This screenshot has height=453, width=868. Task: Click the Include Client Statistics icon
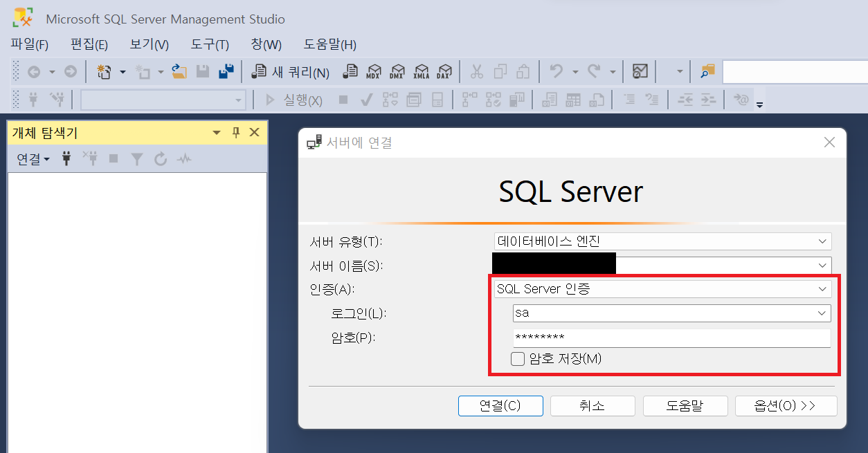click(516, 100)
